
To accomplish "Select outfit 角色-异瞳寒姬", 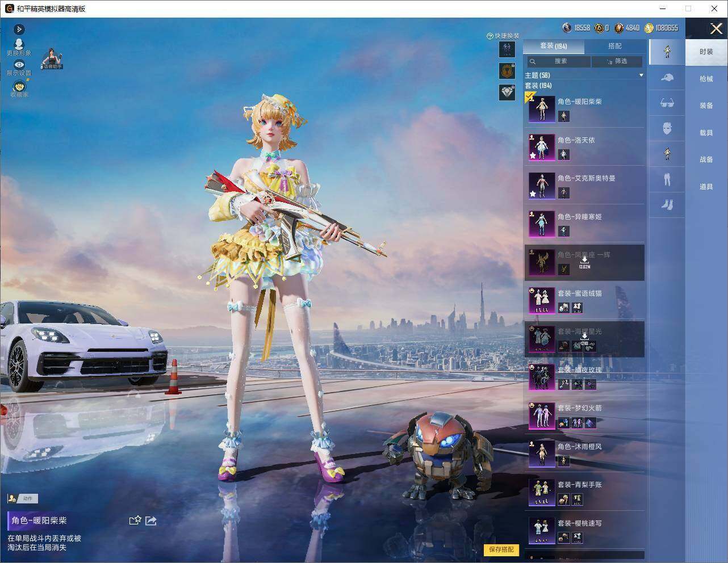I will [x=585, y=224].
